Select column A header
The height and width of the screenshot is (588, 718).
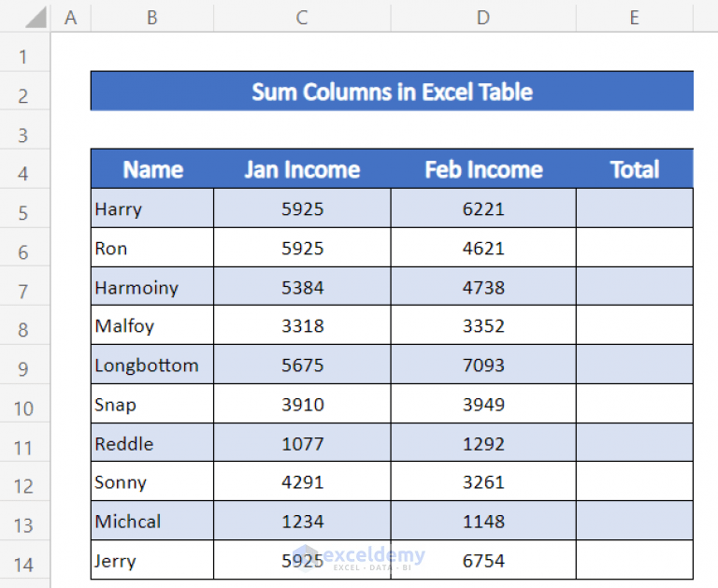coord(70,18)
